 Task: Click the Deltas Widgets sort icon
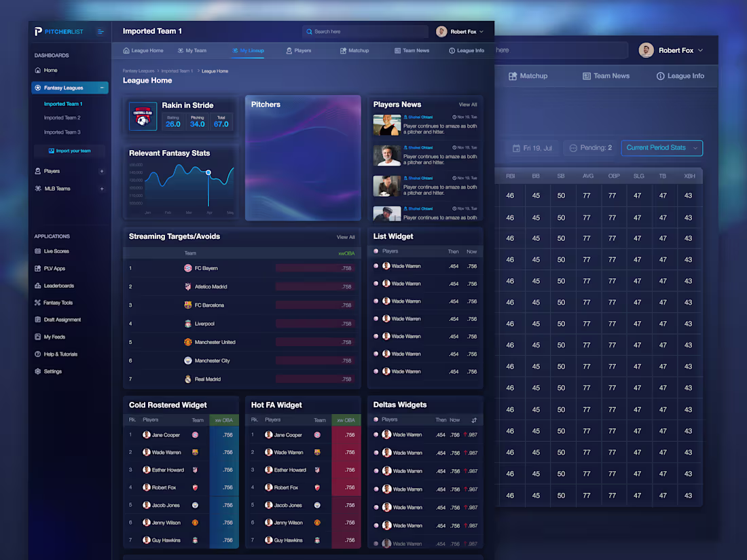(x=474, y=420)
